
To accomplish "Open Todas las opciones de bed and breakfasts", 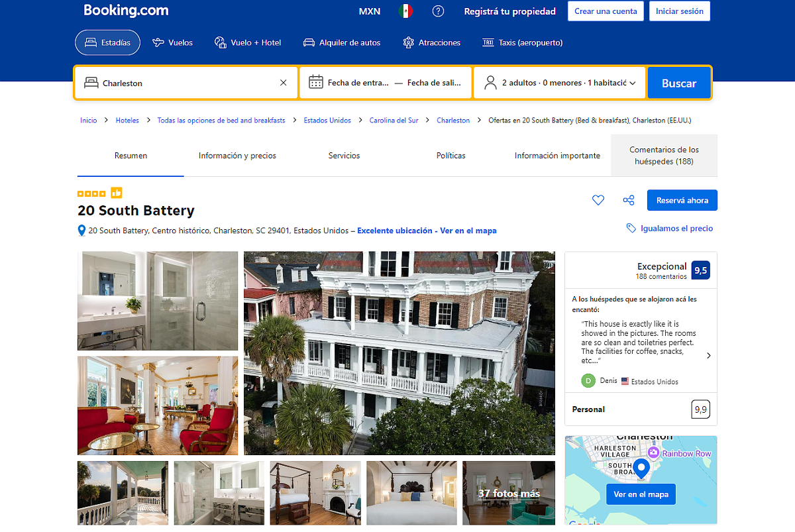I will [221, 121].
